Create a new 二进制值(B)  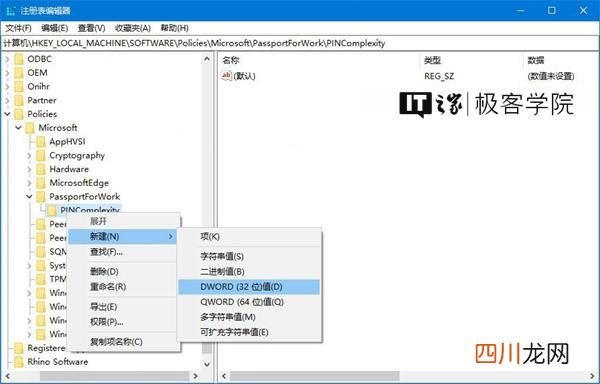click(x=249, y=272)
